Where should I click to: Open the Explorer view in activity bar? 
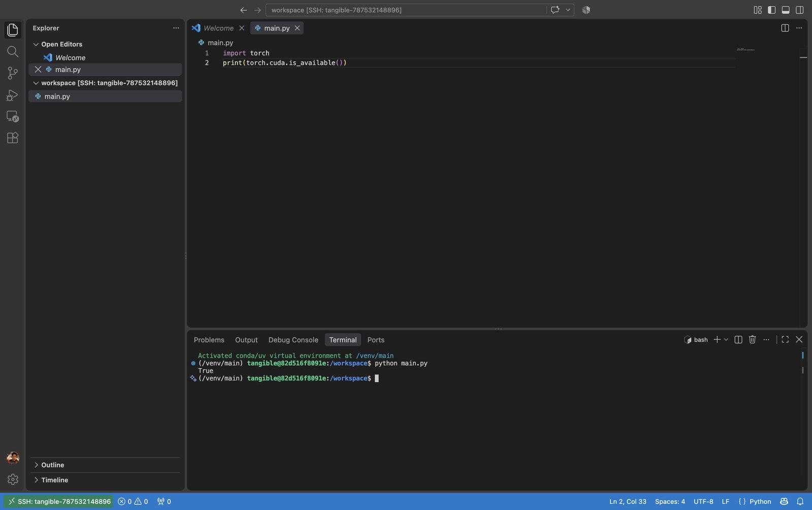click(x=13, y=30)
